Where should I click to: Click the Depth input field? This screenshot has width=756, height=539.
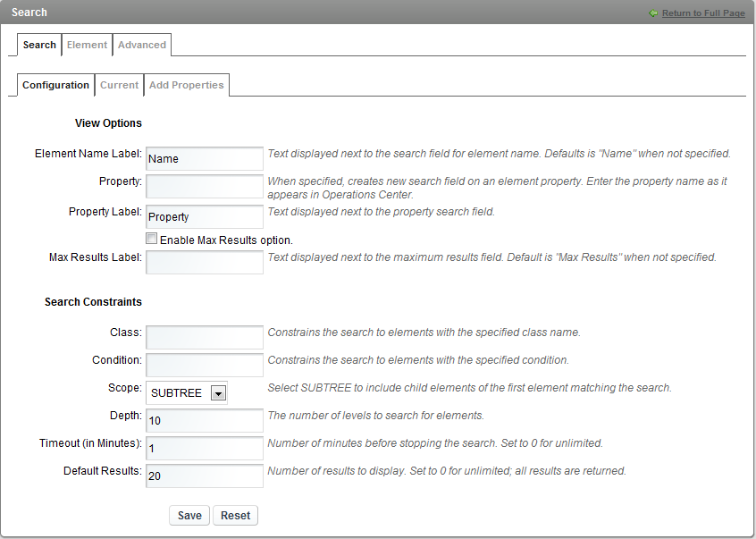point(205,420)
